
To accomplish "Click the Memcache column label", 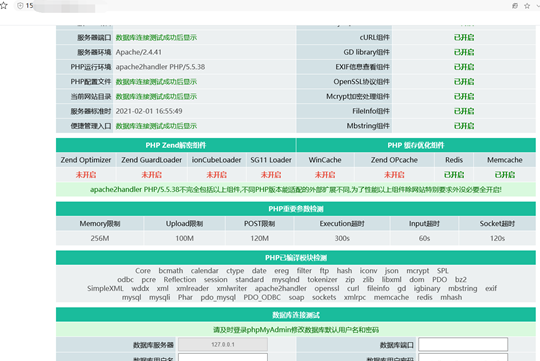I will (x=505, y=160).
